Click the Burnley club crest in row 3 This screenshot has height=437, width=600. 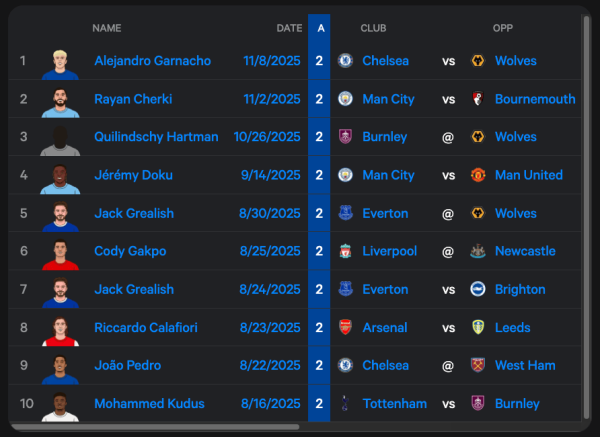[x=346, y=137]
